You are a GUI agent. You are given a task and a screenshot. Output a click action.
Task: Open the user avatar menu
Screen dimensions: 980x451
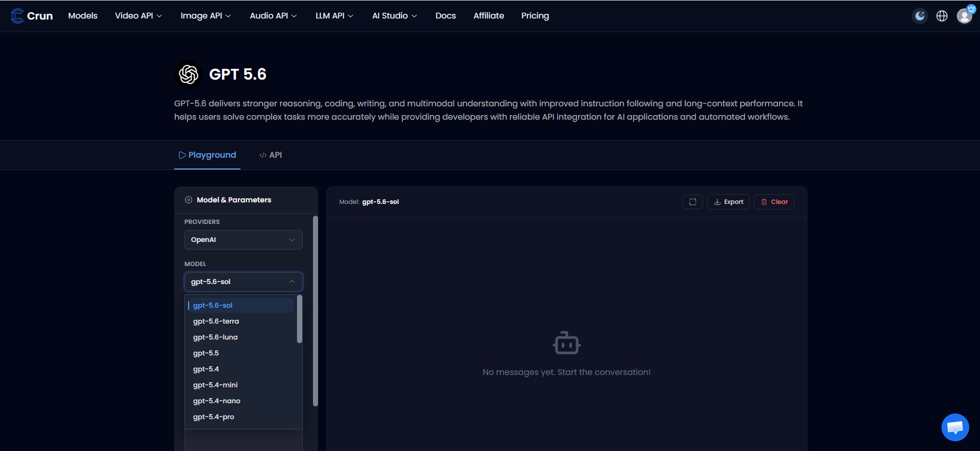coord(965,16)
